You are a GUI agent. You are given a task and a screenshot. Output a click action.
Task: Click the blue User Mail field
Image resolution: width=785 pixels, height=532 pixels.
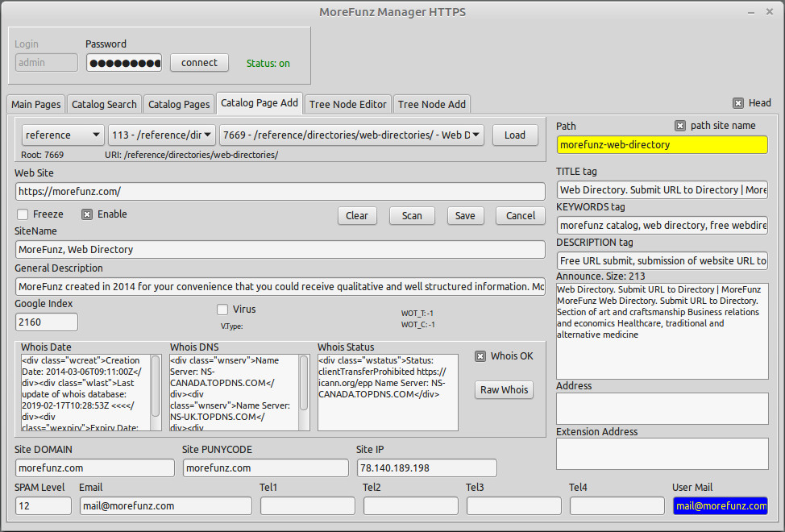click(721, 506)
